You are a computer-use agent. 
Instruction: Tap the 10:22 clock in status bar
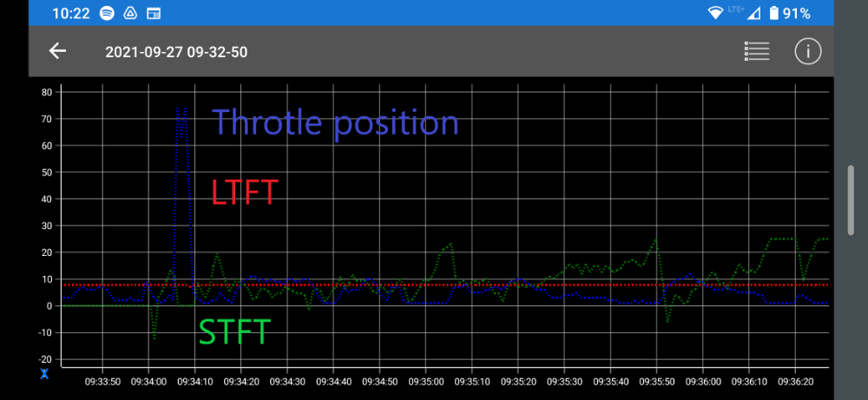[69, 13]
